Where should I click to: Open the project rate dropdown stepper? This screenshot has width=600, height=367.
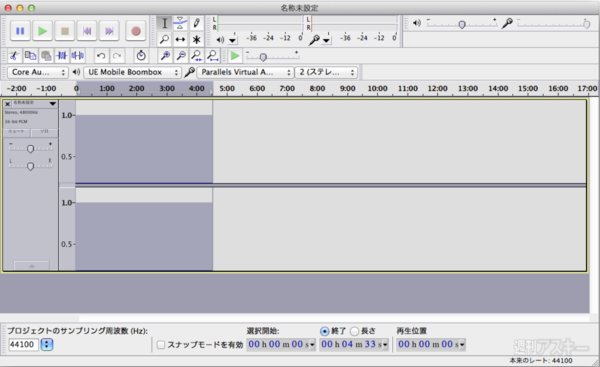click(47, 344)
